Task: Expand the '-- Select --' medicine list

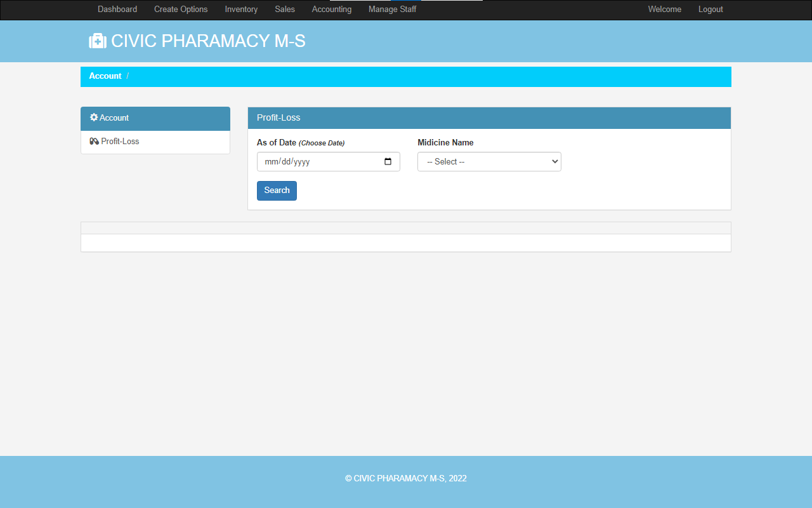Action: [488, 161]
